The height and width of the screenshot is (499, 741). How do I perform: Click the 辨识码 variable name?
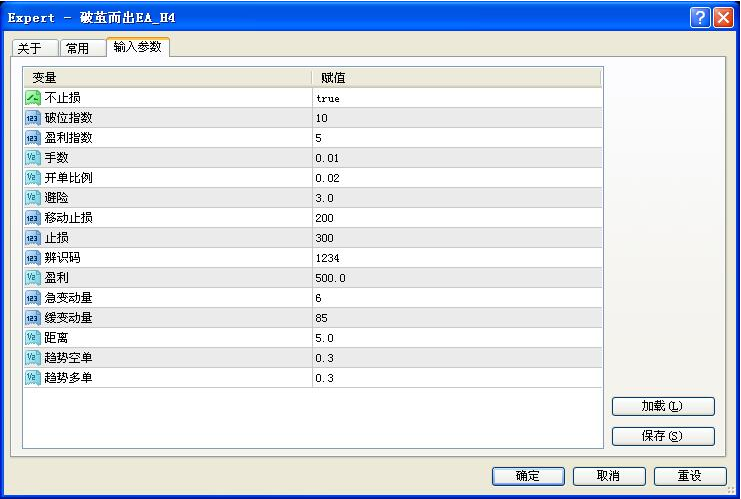pos(62,258)
